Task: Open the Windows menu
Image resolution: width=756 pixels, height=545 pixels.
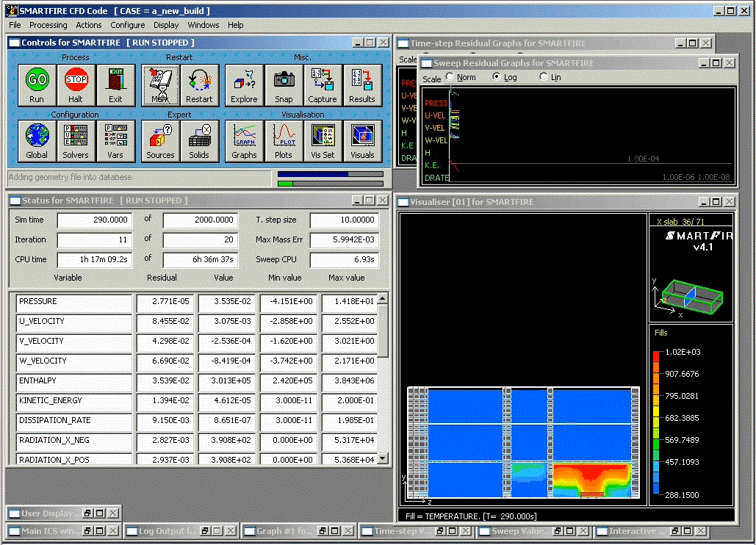Action: [x=203, y=25]
